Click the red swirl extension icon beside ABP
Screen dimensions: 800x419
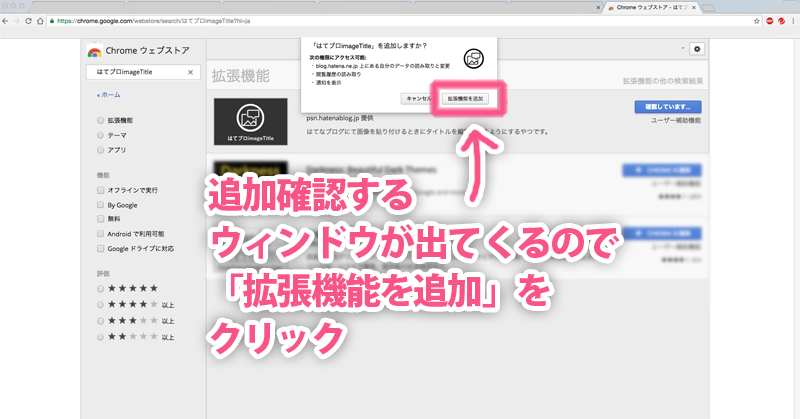pyautogui.click(x=781, y=21)
